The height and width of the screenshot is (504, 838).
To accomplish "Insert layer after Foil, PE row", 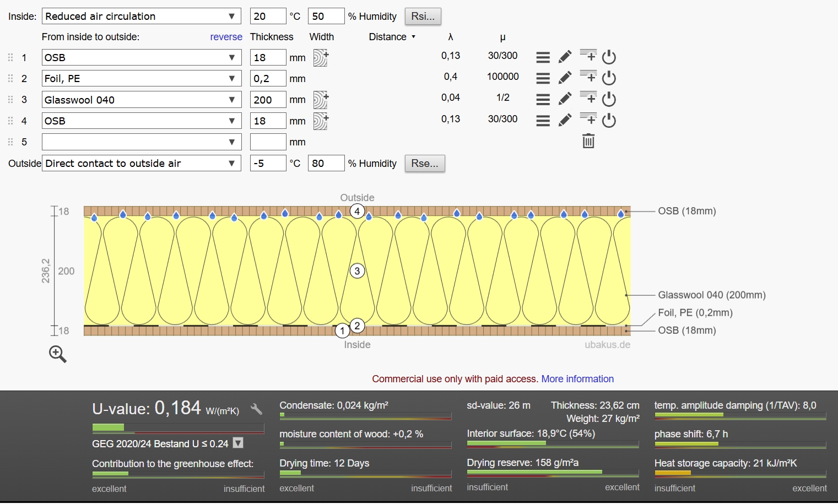I will [x=588, y=76].
